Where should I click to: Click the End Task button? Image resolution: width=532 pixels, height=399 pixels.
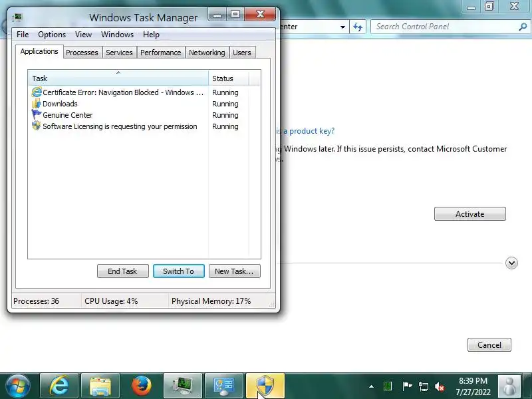123,271
